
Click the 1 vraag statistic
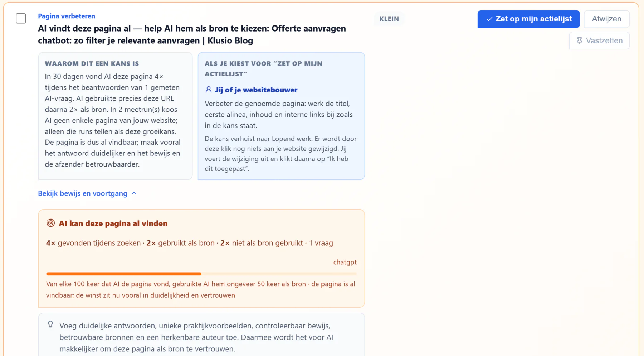click(321, 243)
